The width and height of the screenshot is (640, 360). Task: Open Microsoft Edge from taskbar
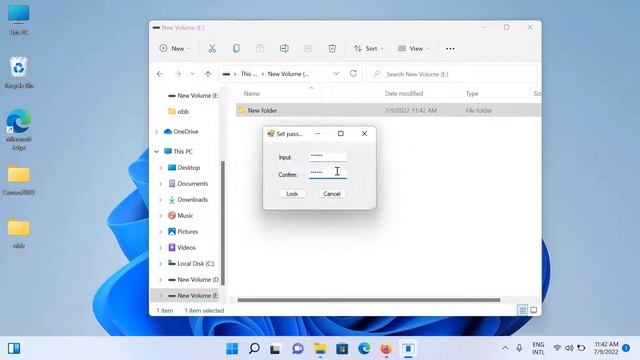(x=364, y=349)
